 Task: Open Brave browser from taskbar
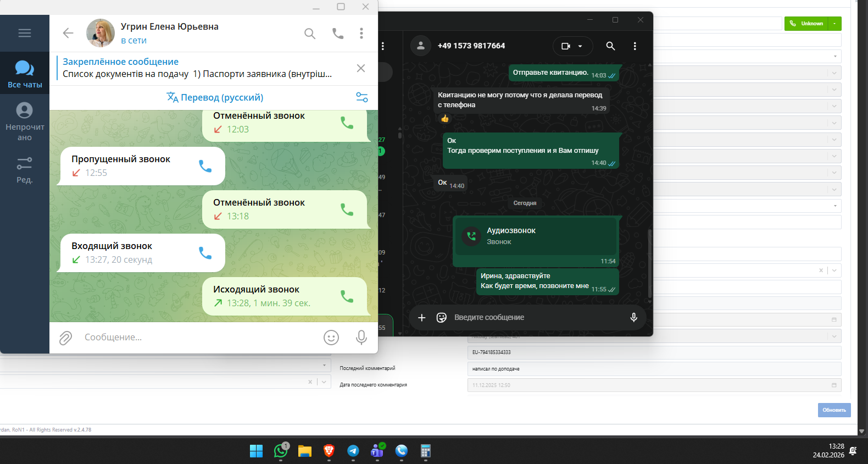click(x=329, y=451)
